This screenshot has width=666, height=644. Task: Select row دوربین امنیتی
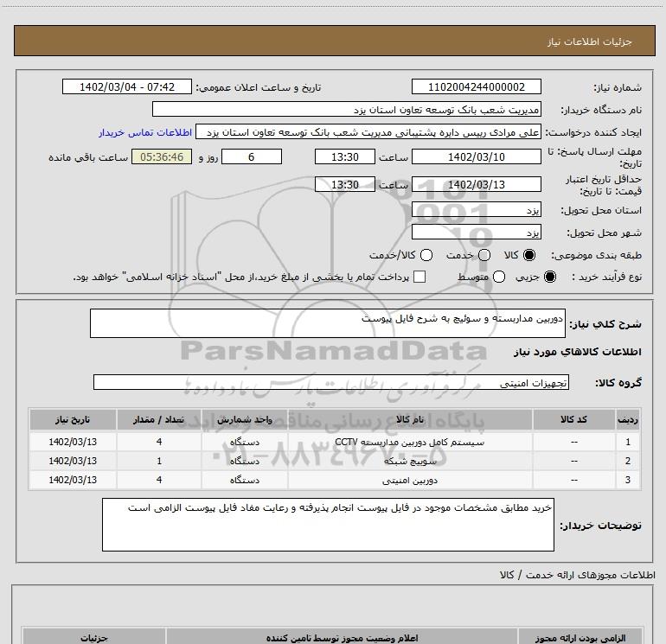335,480
